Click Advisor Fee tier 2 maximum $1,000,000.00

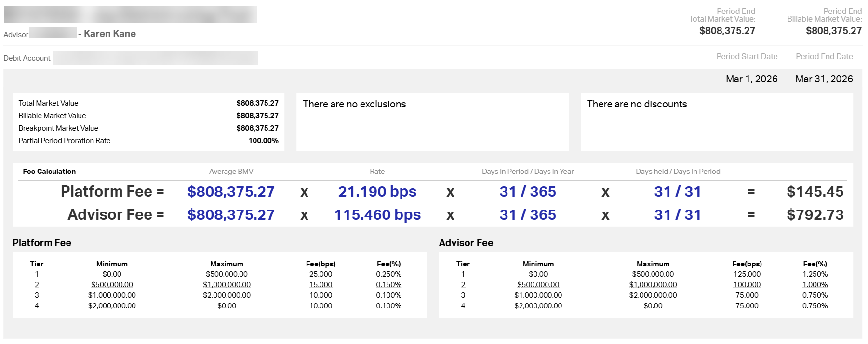point(653,285)
